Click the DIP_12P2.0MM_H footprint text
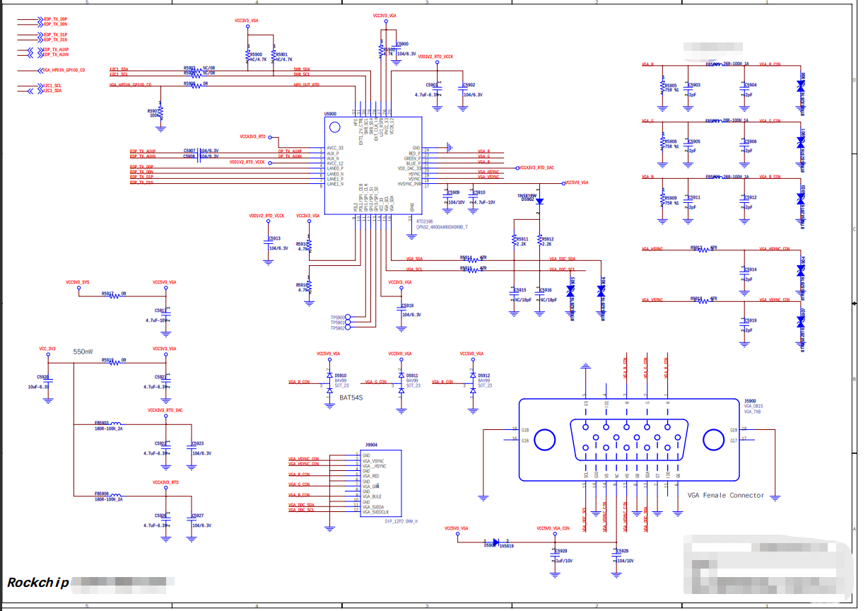The image size is (868, 611). [x=401, y=521]
